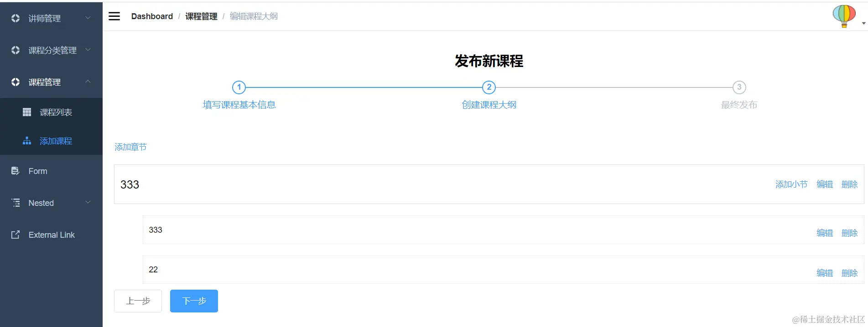
Task: Click the 创建课程大纲 step label
Action: [489, 105]
